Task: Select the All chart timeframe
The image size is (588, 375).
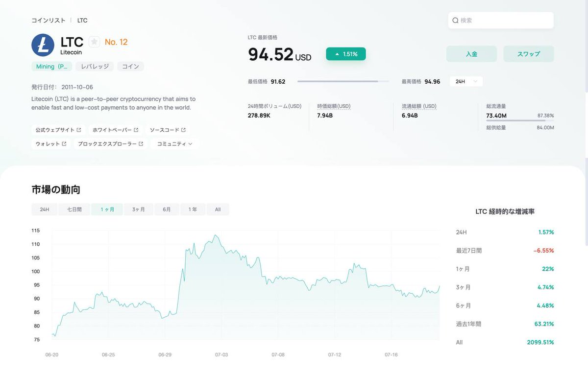Action: coord(218,209)
